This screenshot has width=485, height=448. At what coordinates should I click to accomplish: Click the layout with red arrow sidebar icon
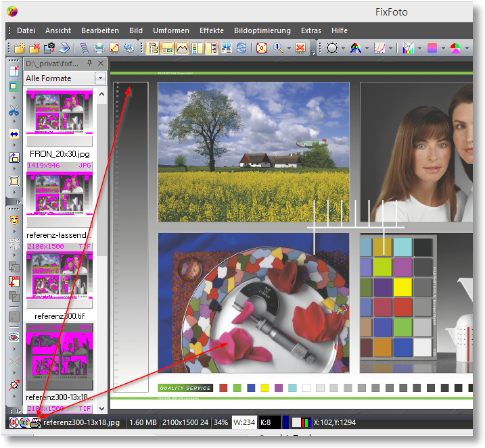click(x=14, y=70)
